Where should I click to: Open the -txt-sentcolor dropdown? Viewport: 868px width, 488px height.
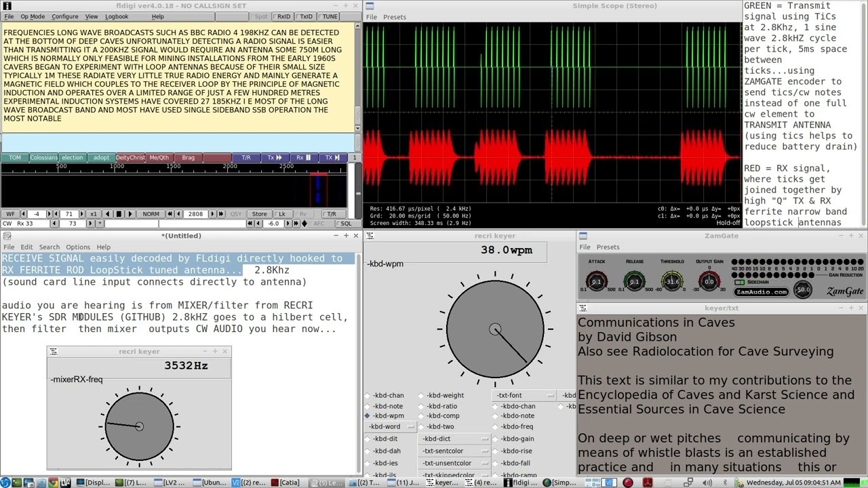(x=456, y=451)
